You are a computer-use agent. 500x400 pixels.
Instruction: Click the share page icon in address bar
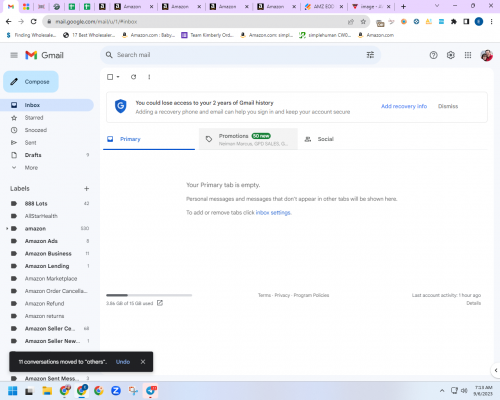pos(351,22)
